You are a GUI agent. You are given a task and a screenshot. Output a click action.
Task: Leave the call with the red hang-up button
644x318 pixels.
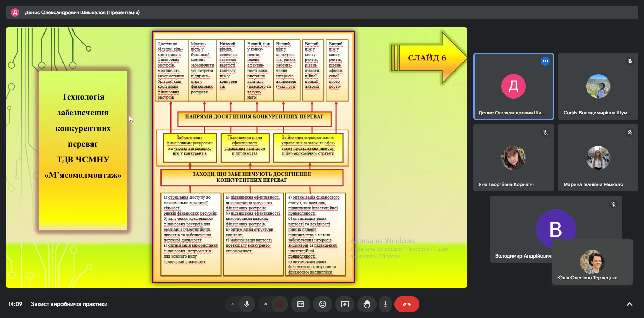(x=407, y=304)
